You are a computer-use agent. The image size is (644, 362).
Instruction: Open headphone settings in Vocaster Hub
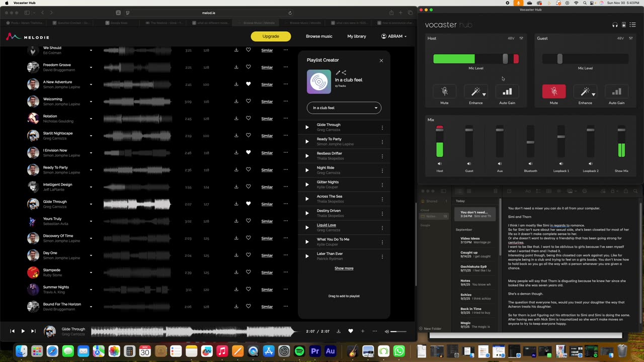click(x=615, y=25)
